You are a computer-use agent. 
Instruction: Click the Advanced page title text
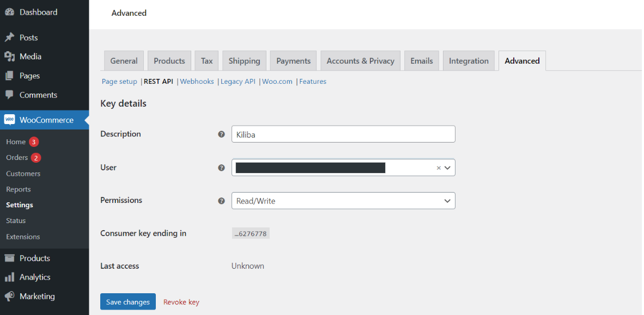(129, 13)
